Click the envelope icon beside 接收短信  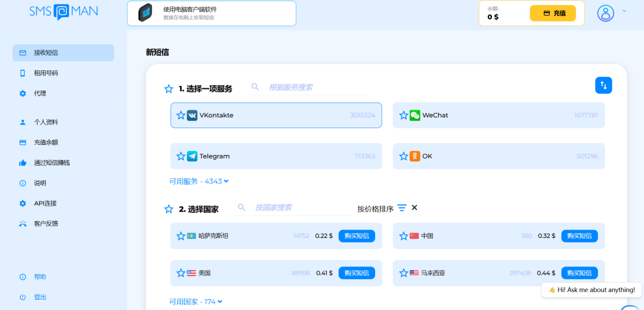[23, 52]
